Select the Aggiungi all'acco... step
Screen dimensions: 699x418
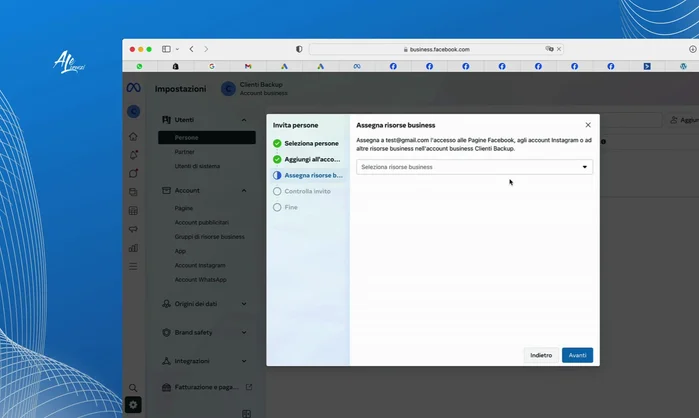click(x=308, y=159)
